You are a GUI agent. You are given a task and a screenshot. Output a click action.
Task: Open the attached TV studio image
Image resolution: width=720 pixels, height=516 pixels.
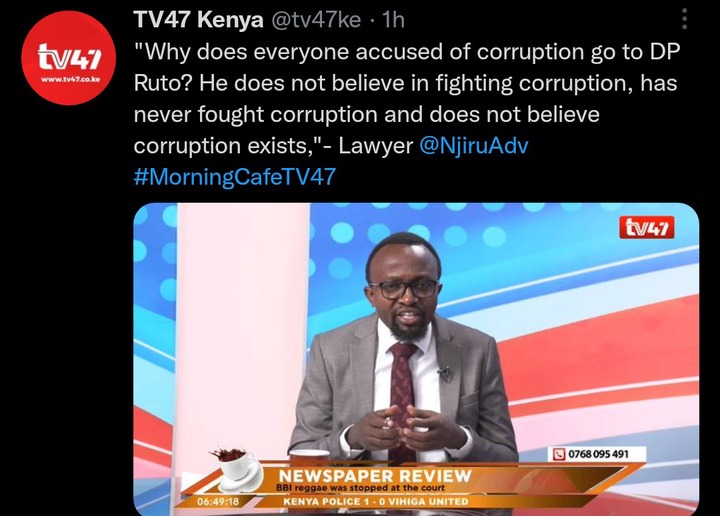(416, 359)
